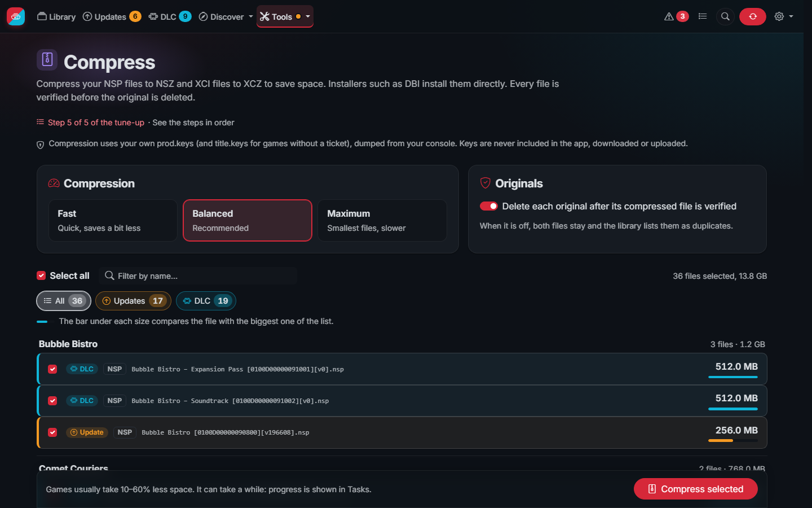Image resolution: width=812 pixels, height=508 pixels.
Task: Click the DLC badge on Soundtrack row
Action: 82,401
